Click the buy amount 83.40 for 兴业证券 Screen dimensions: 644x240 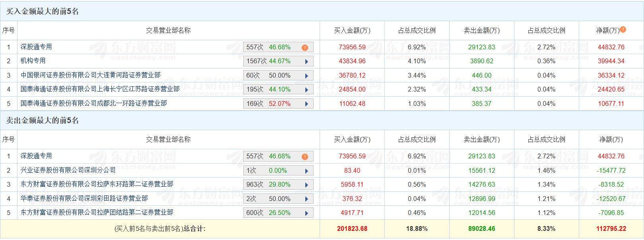(x=352, y=170)
